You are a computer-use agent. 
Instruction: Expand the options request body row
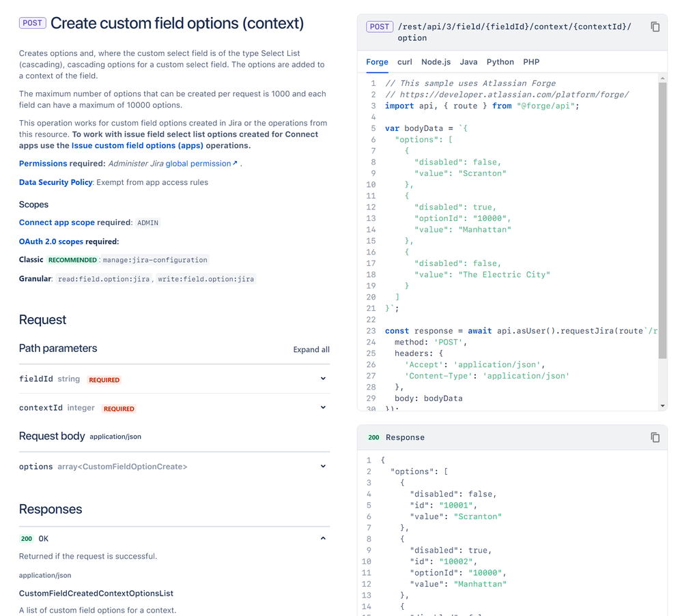point(323,467)
